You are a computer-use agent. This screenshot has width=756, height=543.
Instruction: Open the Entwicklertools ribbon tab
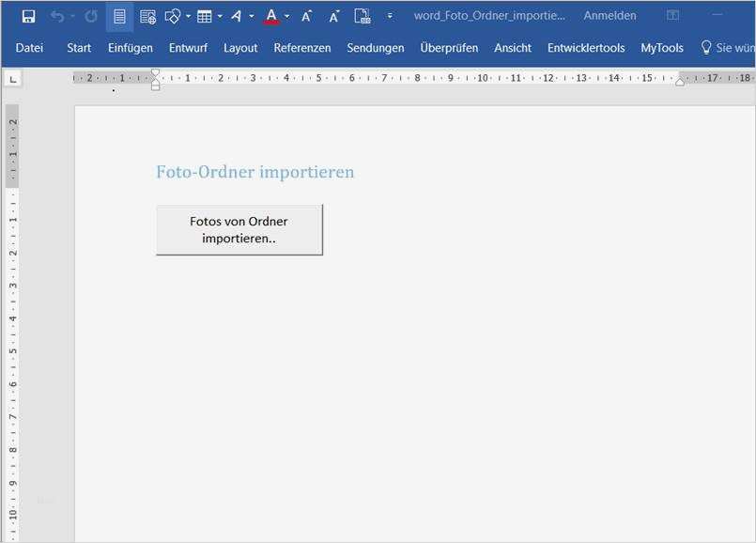587,47
